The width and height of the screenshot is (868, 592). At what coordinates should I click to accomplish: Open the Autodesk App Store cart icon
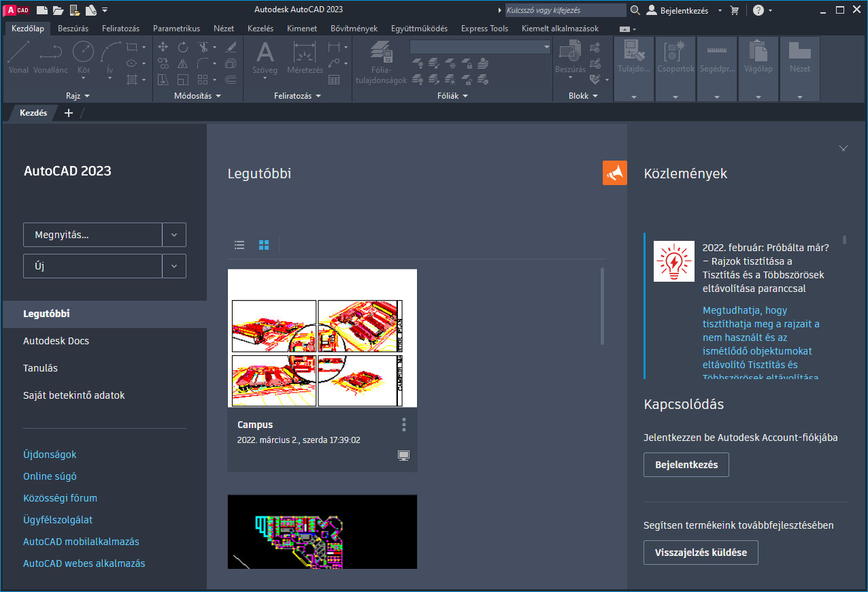click(x=735, y=10)
